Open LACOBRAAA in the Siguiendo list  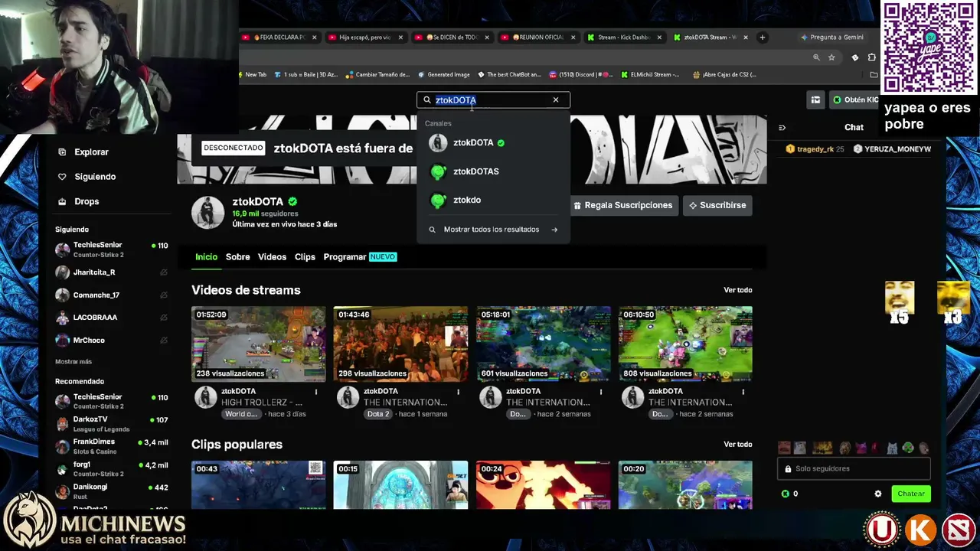pos(112,317)
